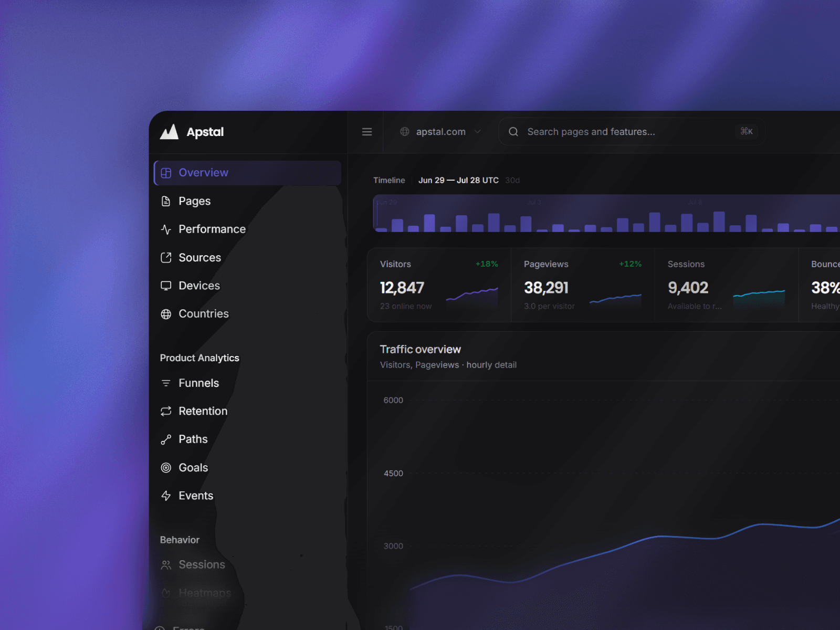Toggle the sidebar with the hamburger icon

point(367,132)
